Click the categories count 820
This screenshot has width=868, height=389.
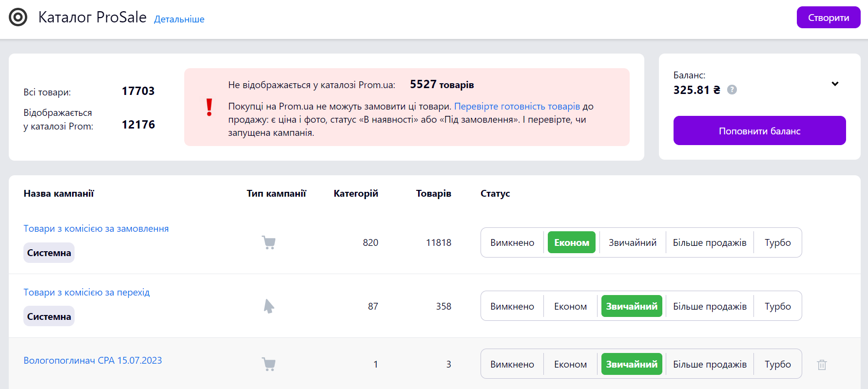pos(370,242)
